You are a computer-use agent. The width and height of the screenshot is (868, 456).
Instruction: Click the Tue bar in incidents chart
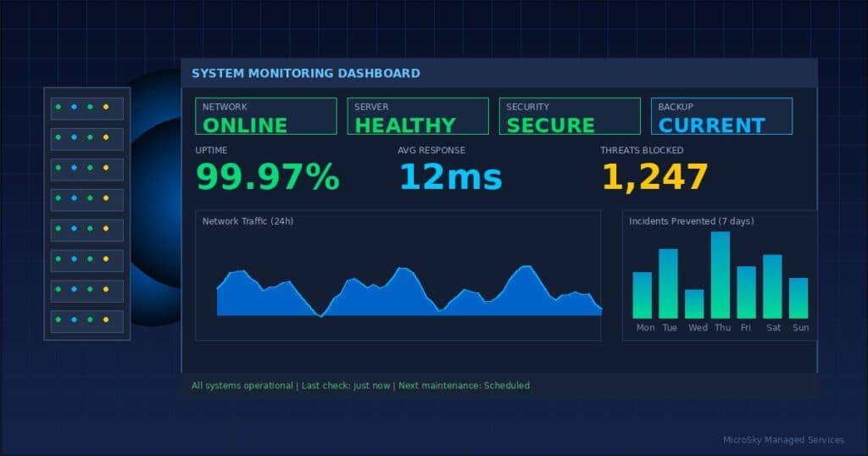[x=668, y=284]
